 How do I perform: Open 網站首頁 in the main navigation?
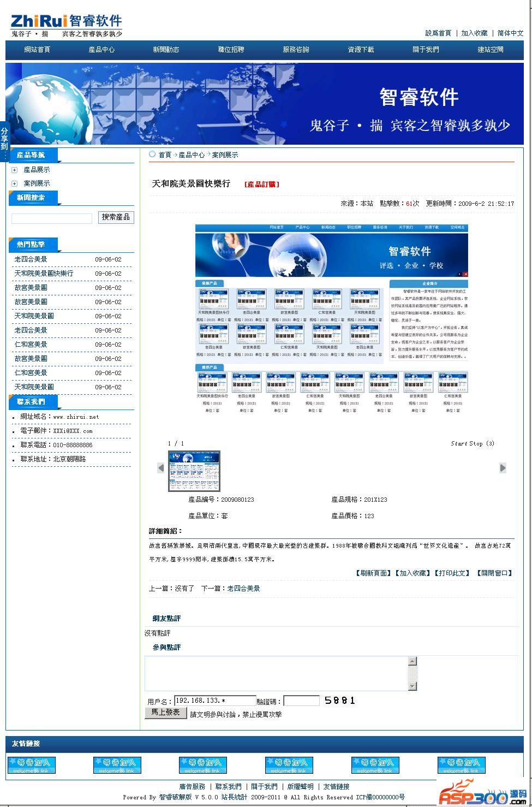tap(37, 50)
